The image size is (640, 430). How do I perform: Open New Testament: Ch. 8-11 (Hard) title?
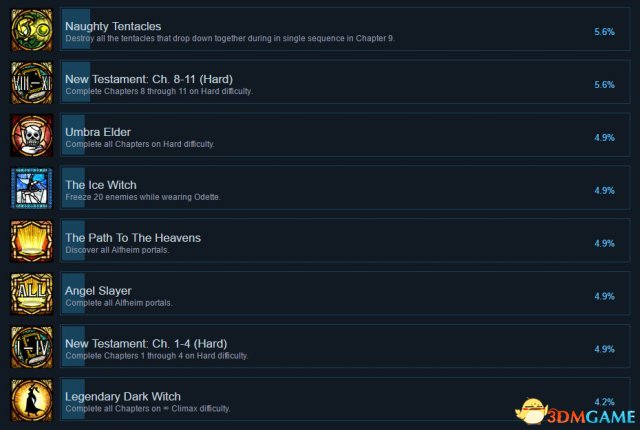(149, 79)
